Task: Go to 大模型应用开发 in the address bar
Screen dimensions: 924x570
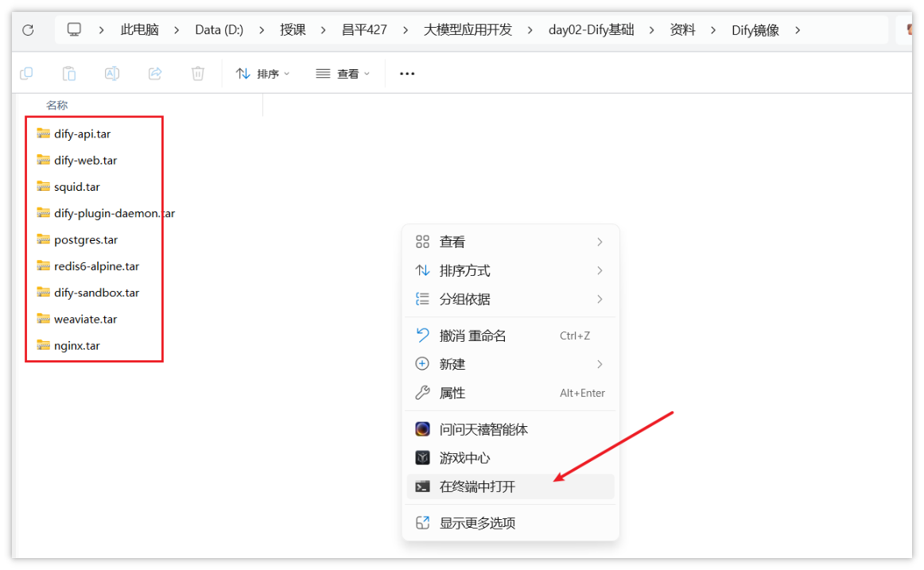Action: [x=468, y=30]
